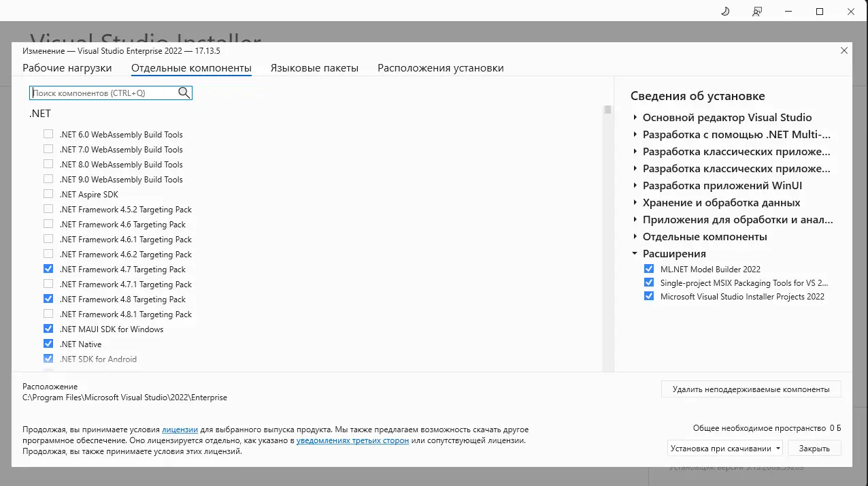Open Установка при скачивании dropdown arrow

pos(778,449)
